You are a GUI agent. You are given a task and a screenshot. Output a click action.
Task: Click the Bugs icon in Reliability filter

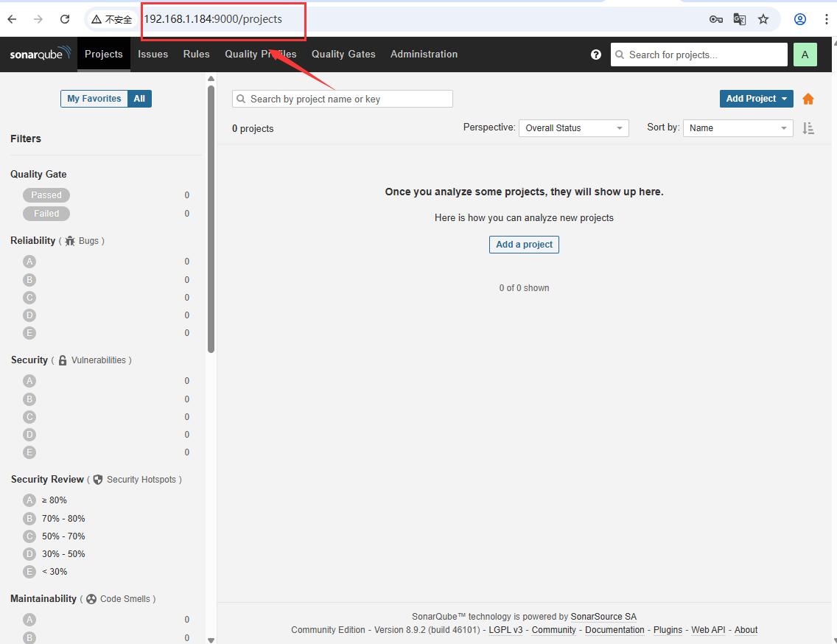tap(70, 240)
